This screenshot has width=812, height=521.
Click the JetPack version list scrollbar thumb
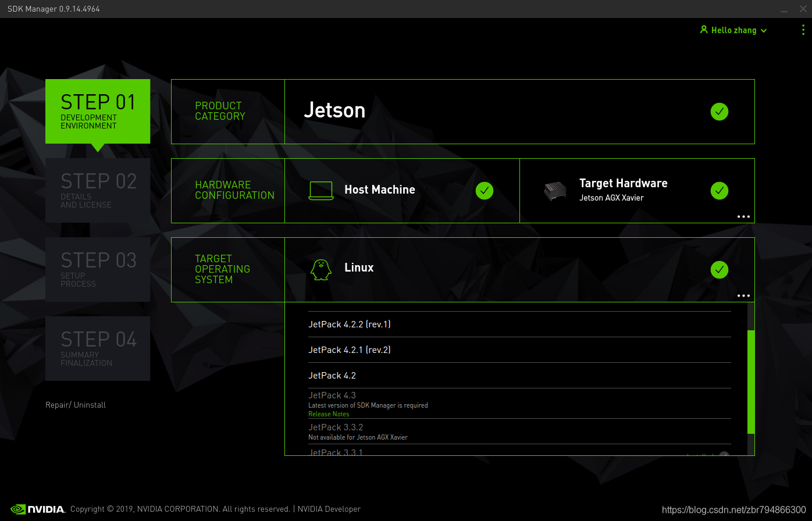[751, 381]
